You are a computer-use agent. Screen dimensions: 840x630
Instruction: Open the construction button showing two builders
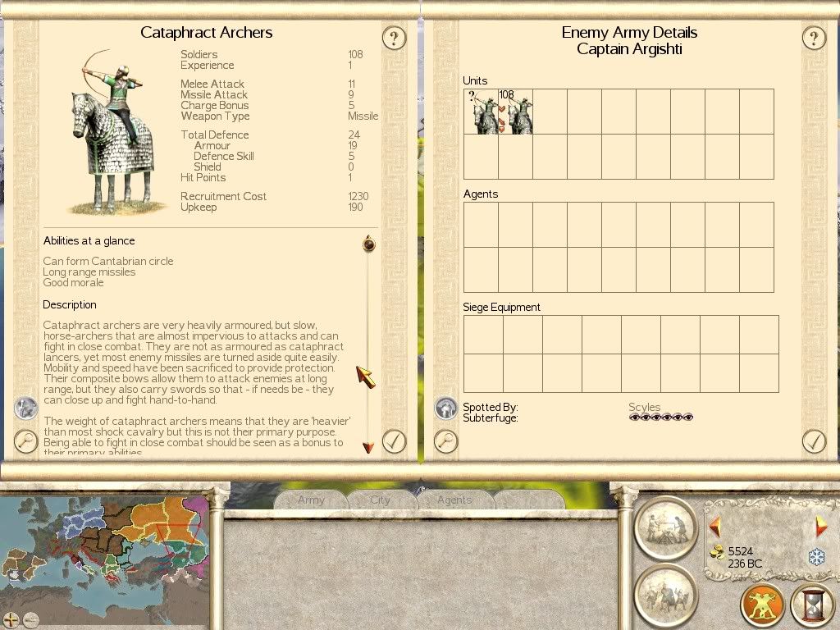click(x=666, y=527)
